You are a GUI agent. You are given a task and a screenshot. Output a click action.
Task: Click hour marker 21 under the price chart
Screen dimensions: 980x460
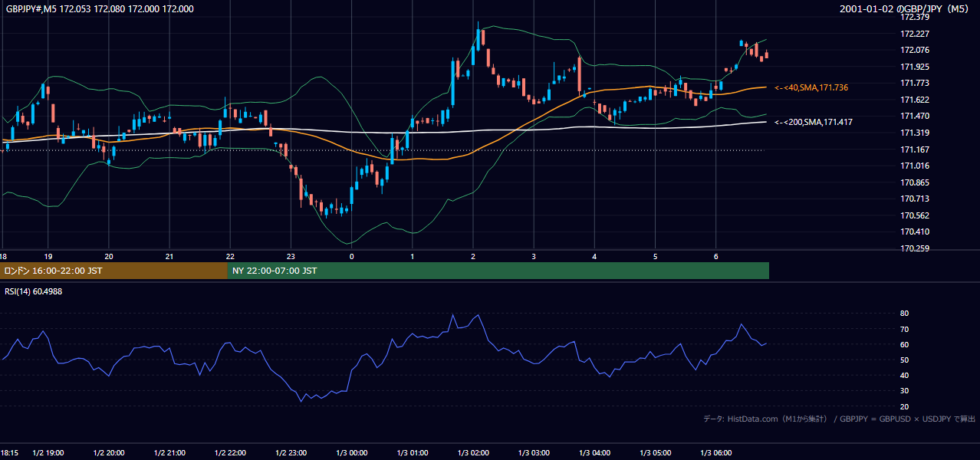click(x=169, y=257)
